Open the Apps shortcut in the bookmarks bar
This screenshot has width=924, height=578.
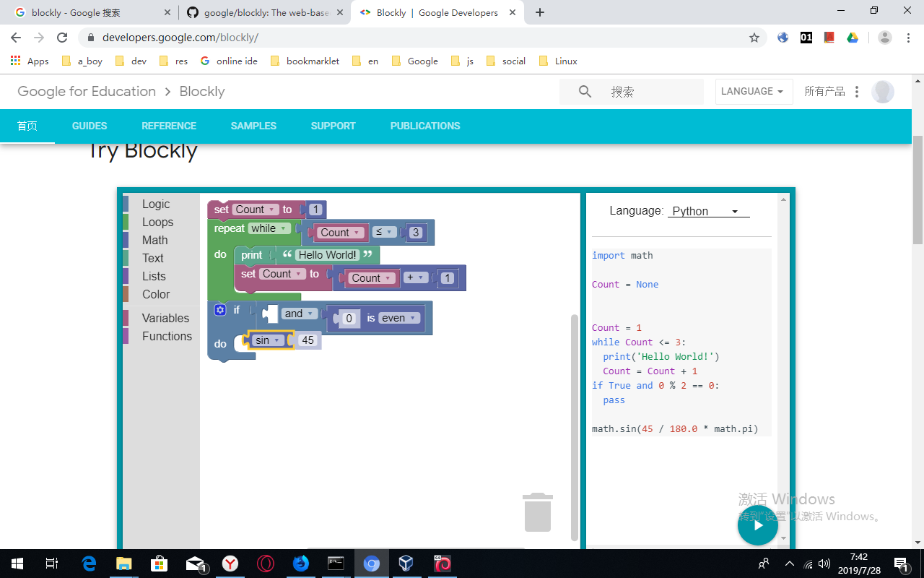(x=30, y=61)
